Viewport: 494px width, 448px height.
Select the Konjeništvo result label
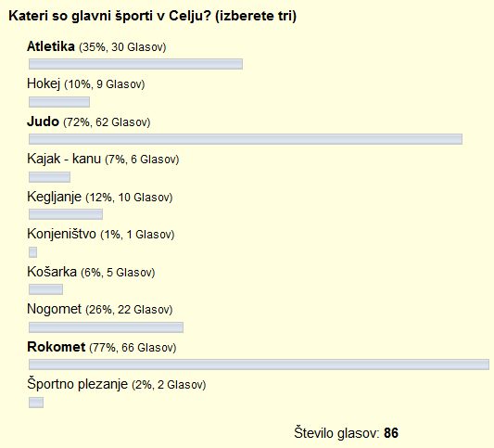(101, 235)
